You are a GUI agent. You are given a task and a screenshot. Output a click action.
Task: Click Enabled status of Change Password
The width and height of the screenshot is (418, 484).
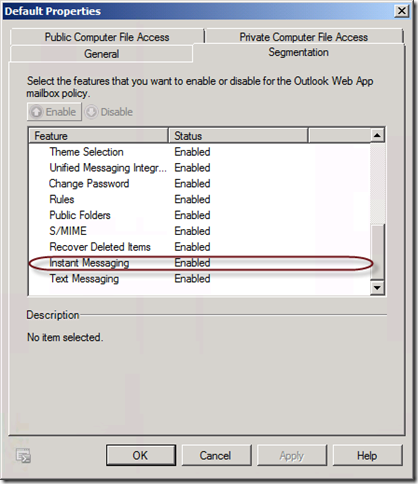click(x=192, y=184)
